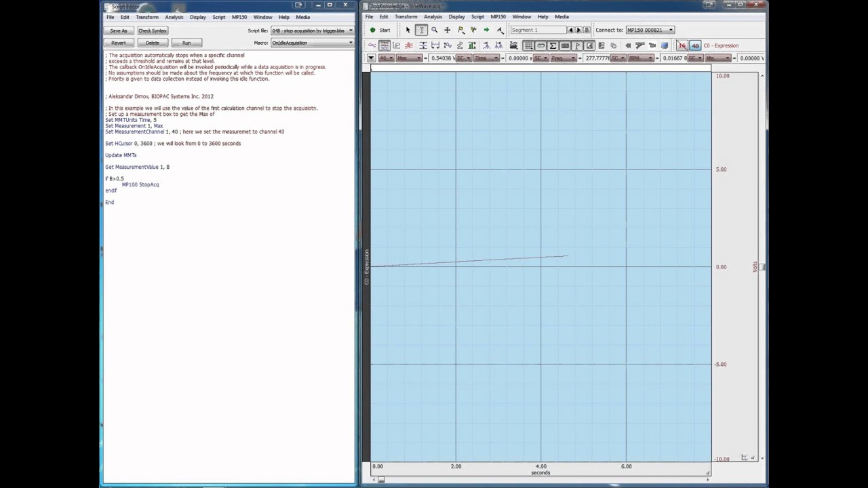Open Media menu in AcqKnowledge graph window
Viewport: 868px width, 488px height.
coord(561,17)
